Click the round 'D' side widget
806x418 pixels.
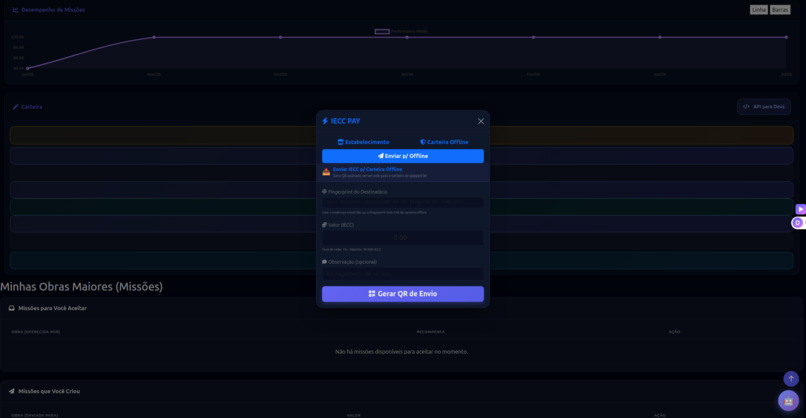click(798, 223)
